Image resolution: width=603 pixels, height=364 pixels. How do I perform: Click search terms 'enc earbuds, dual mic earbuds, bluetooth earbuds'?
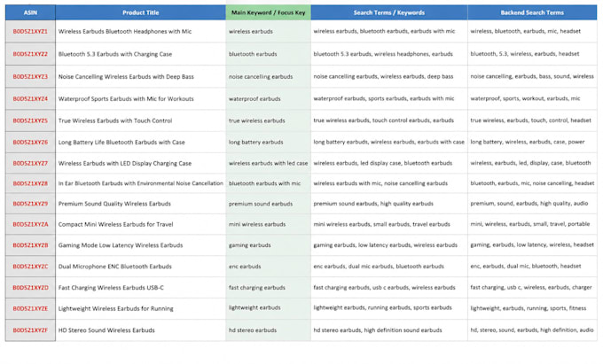379,266
